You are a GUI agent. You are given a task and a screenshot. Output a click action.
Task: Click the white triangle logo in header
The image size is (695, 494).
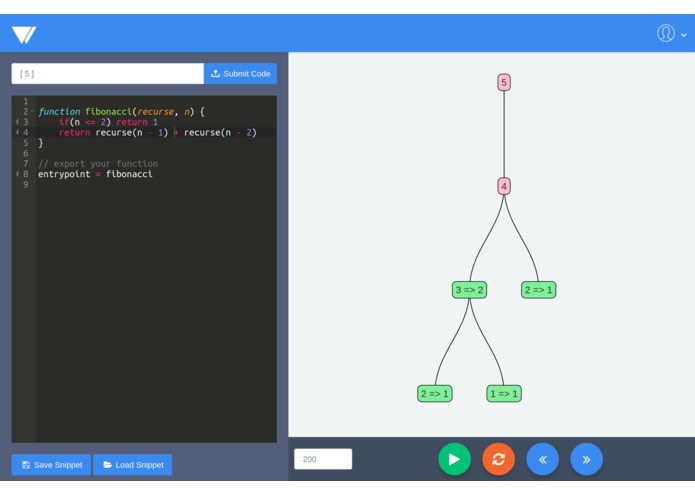click(24, 35)
